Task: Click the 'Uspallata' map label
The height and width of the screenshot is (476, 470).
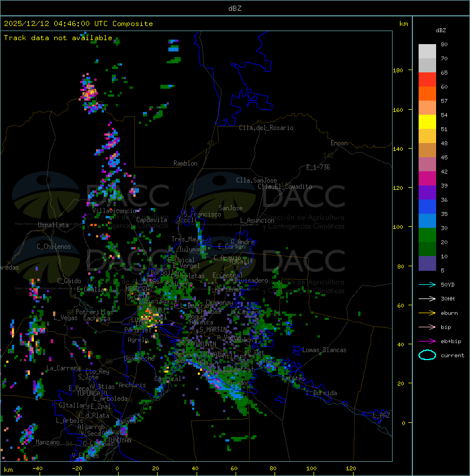Action: (53, 225)
